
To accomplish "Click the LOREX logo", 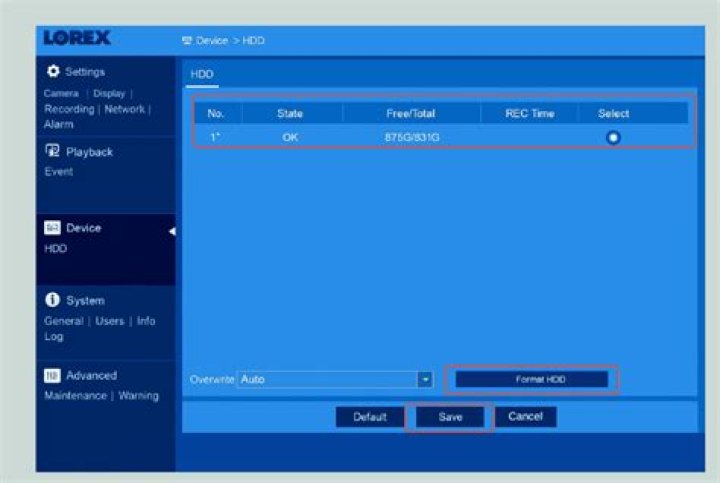I will pyautogui.click(x=77, y=39).
